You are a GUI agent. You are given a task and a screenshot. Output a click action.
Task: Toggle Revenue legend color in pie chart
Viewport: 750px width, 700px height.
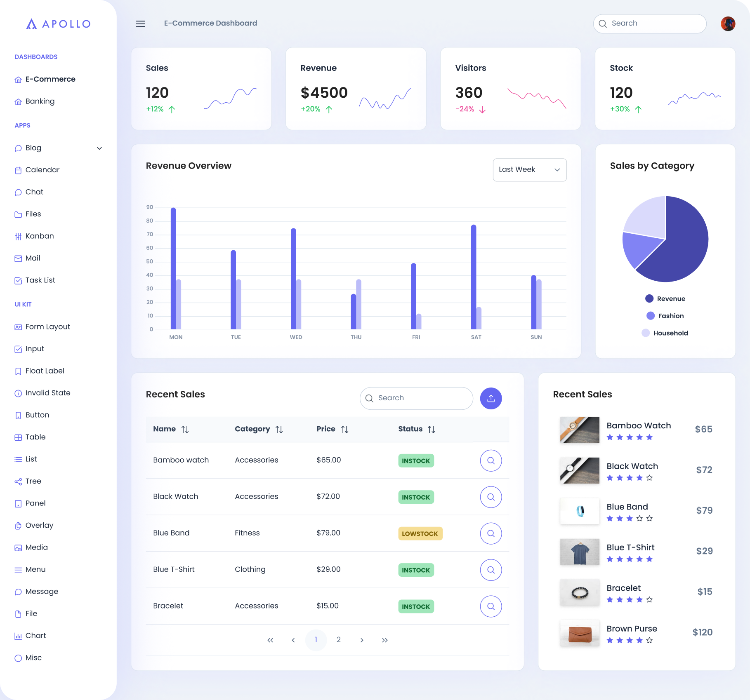click(x=649, y=299)
